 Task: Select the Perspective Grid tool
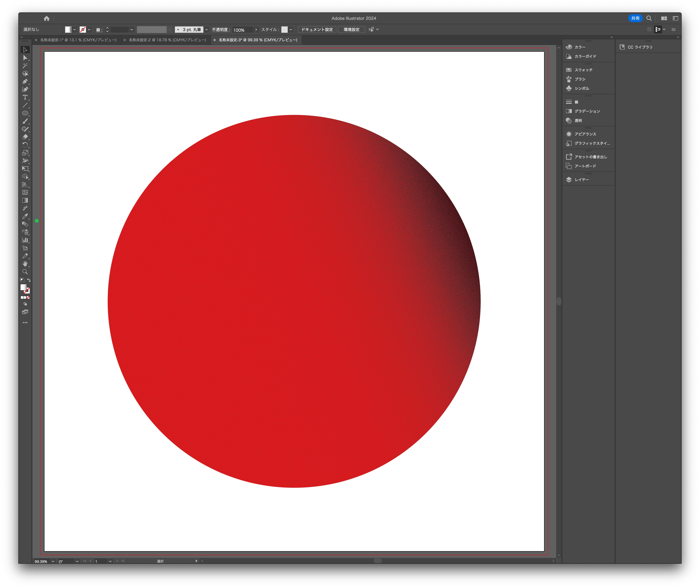click(25, 185)
